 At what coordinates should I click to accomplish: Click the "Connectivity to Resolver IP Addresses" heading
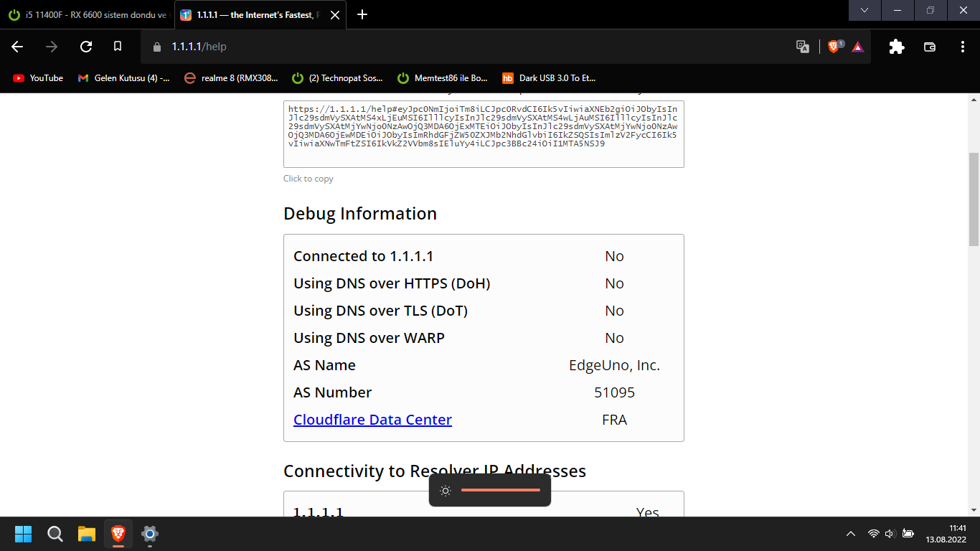click(x=435, y=471)
